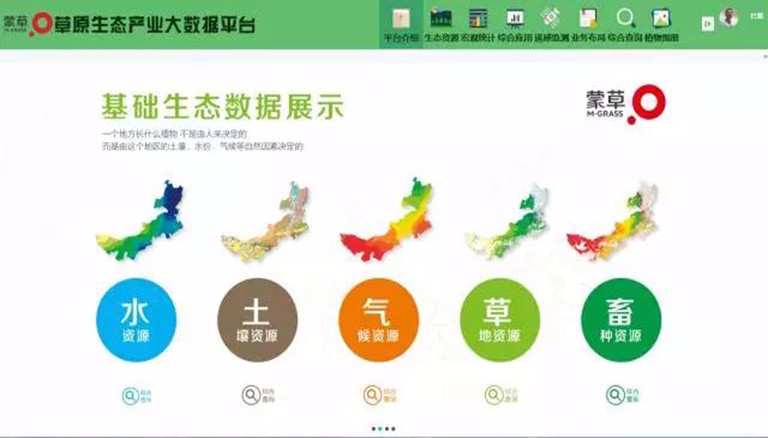The width and height of the screenshot is (768, 438).
Task: Open the 平台介绍 platform intro tab
Action: [401, 24]
